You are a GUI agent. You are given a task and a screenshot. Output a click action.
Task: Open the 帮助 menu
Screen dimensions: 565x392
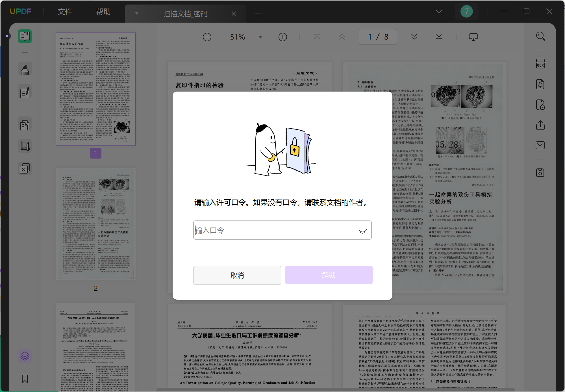pos(103,12)
